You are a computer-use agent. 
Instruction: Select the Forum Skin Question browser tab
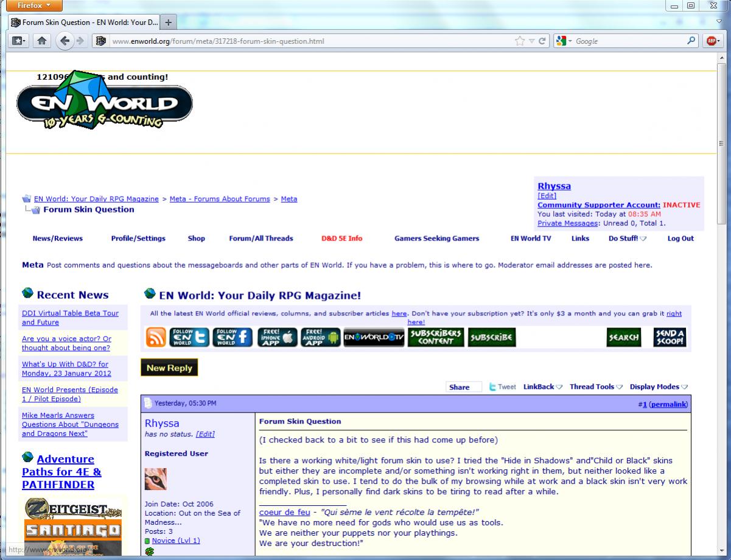coord(84,23)
